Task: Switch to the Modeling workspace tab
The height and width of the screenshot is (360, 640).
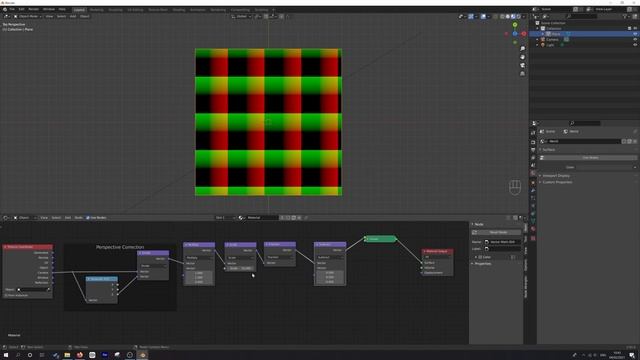Action: (x=97, y=9)
